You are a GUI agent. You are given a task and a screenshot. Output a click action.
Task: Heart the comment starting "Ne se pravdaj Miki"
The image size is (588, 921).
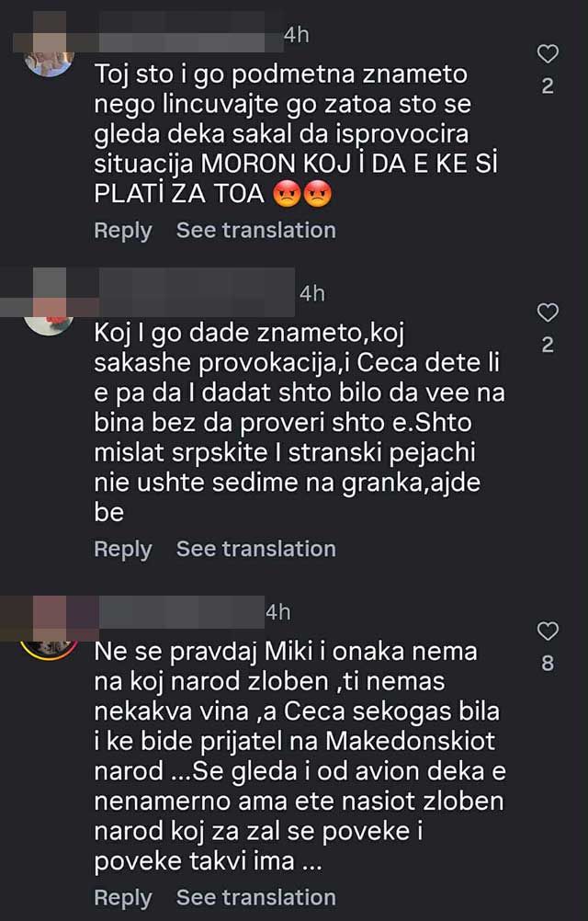click(x=548, y=631)
